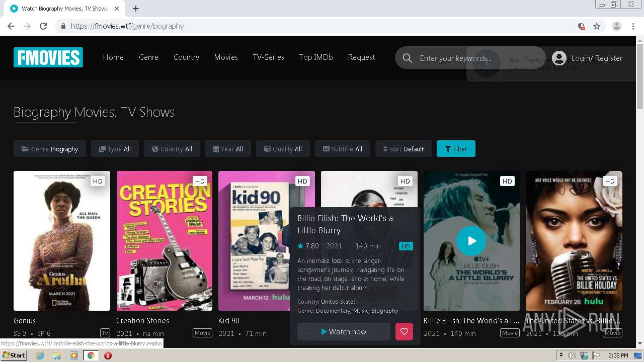Click the TV badge under Genius
The image size is (644, 362).
pos(105,333)
